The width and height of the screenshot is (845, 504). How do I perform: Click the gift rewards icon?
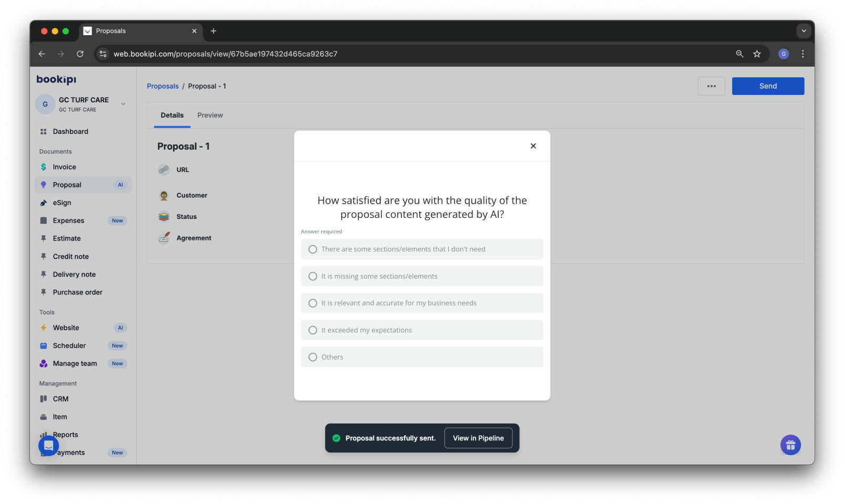pos(790,445)
